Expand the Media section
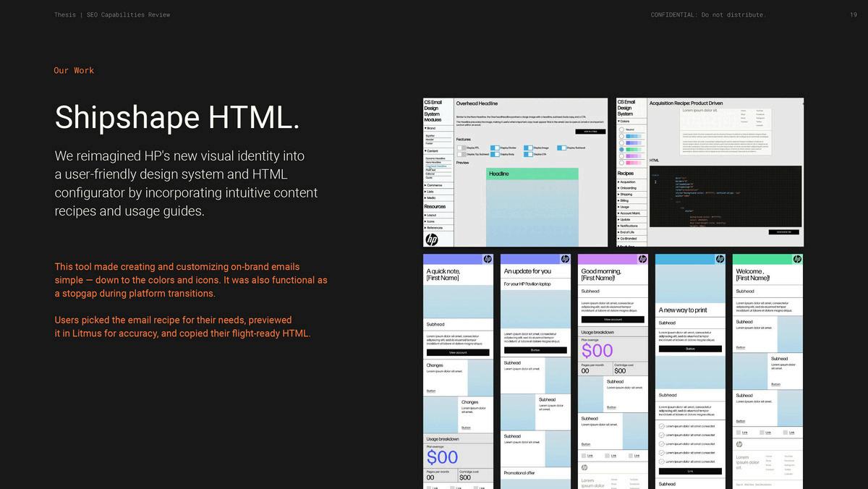Image resolution: width=868 pixels, height=489 pixels. (438, 198)
